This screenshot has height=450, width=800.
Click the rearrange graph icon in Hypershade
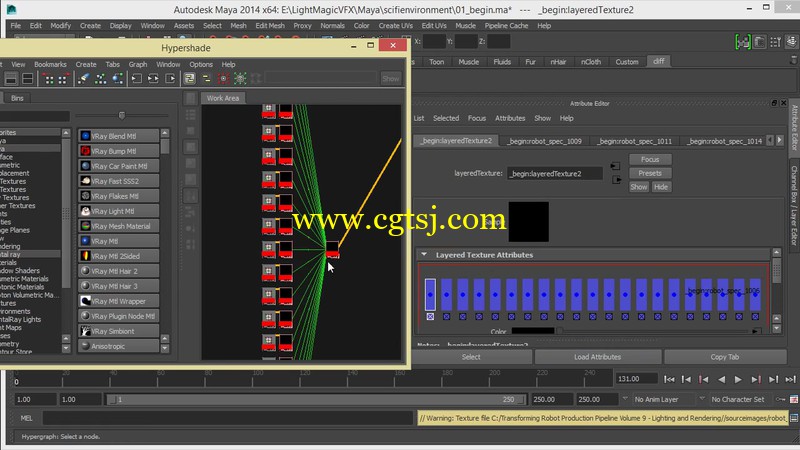(x=101, y=79)
